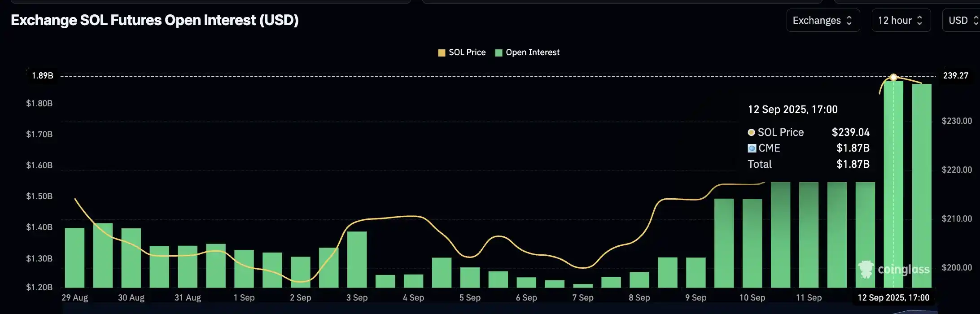Click the yellow SOL Price legend swatch

tap(442, 53)
